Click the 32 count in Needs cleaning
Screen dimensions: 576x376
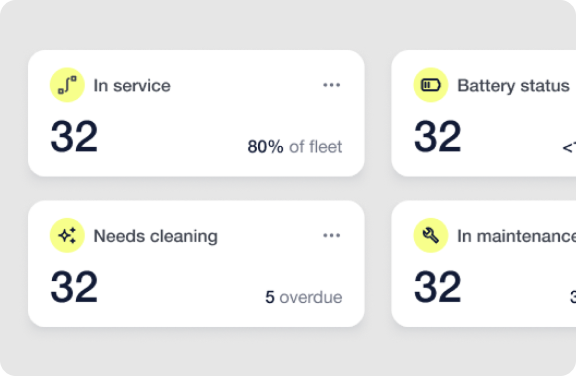coord(74,287)
